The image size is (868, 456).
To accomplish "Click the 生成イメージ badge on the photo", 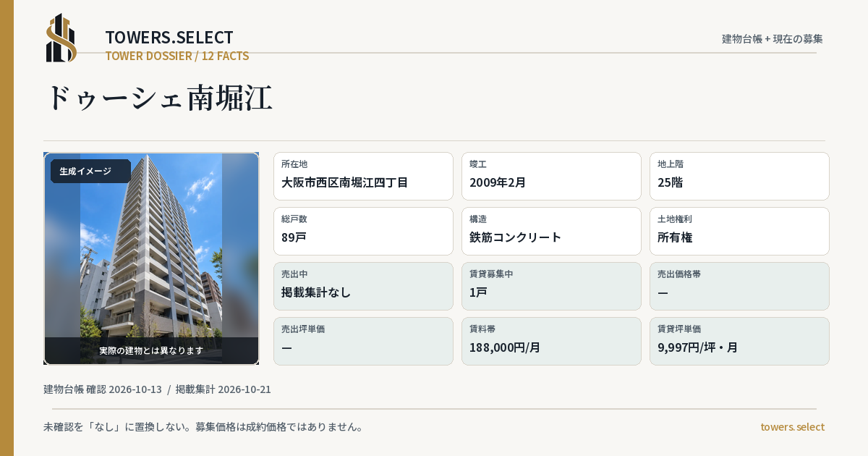I will 90,172.
